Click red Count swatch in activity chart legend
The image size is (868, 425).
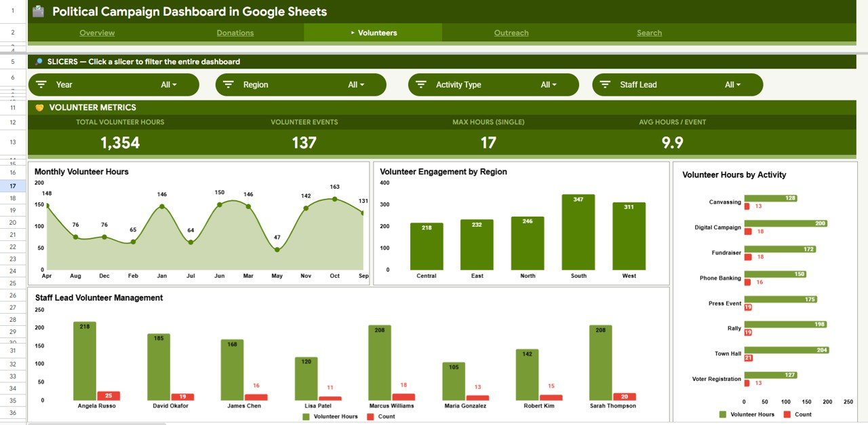pos(787,414)
